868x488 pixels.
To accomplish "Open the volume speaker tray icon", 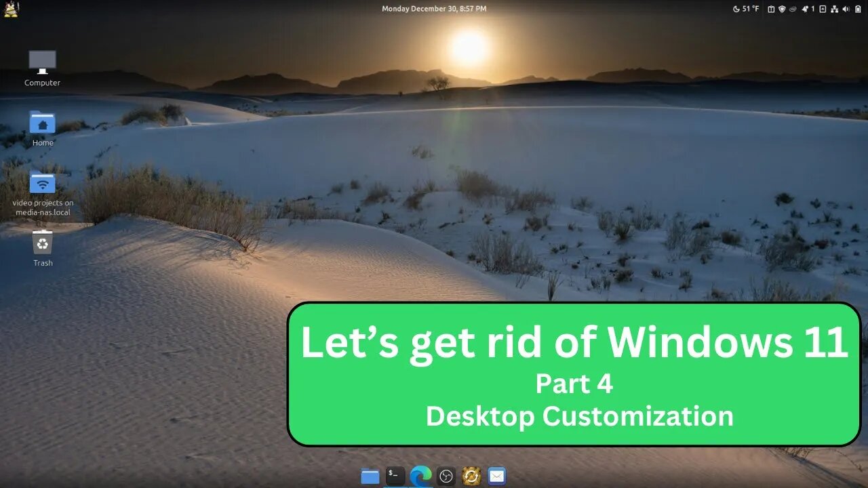I will 846,9.
